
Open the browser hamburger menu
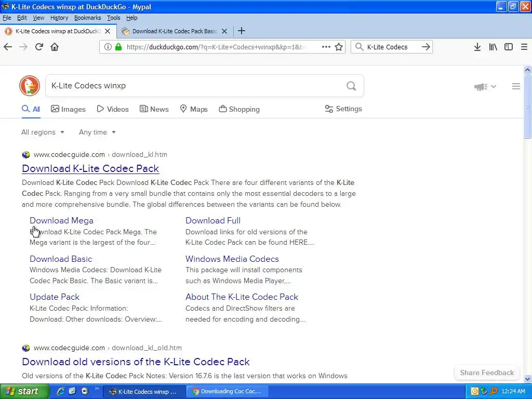click(524, 47)
